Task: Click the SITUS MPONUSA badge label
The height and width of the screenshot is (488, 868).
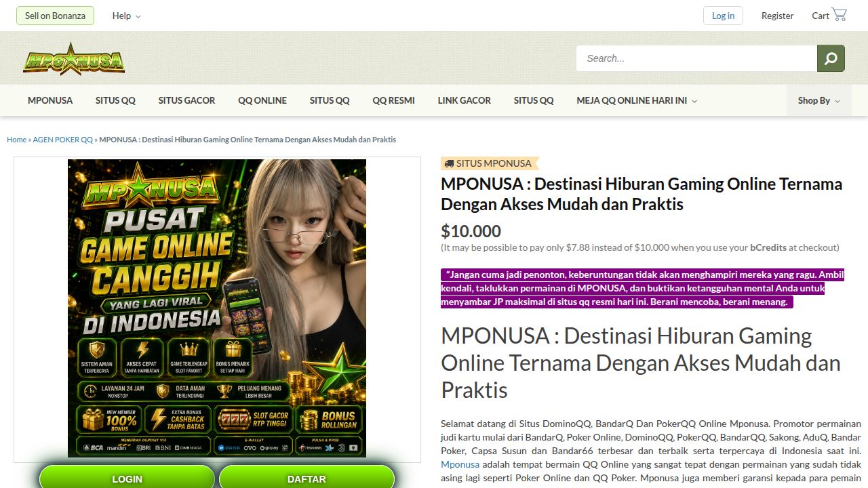Action: 490,163
